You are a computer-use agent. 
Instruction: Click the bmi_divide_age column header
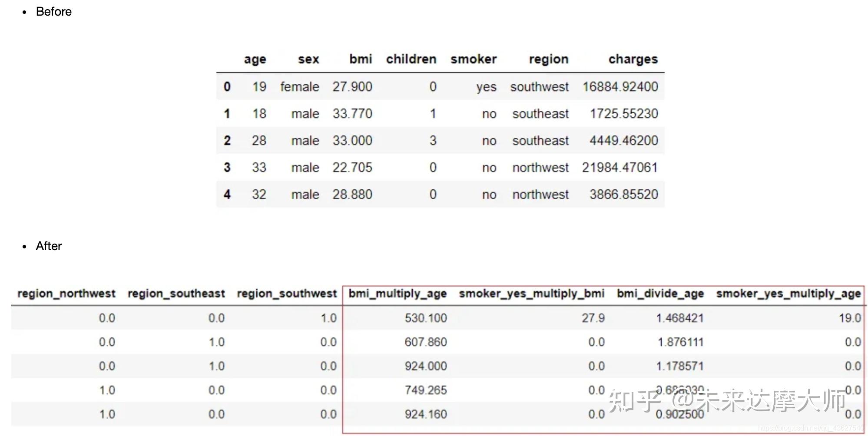click(661, 294)
